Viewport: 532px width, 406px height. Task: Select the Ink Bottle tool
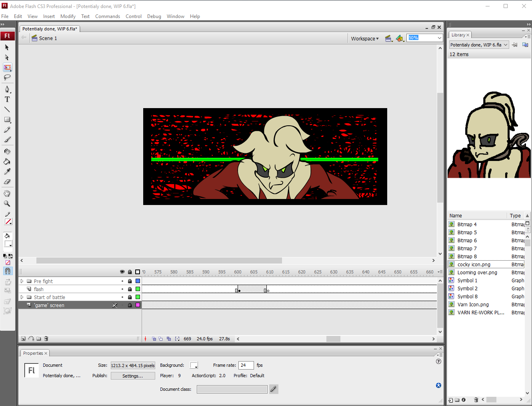pyautogui.click(x=7, y=151)
